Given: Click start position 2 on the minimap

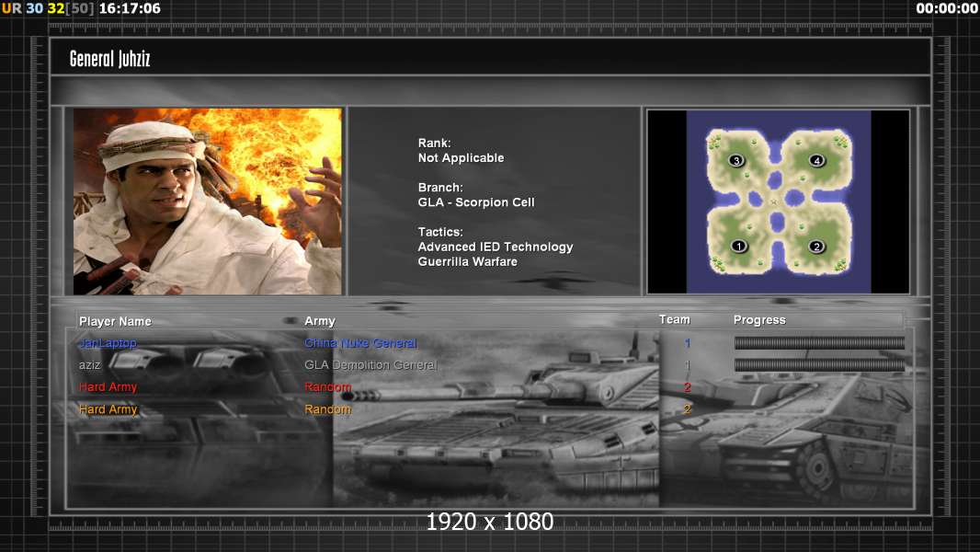Looking at the screenshot, I should (816, 247).
